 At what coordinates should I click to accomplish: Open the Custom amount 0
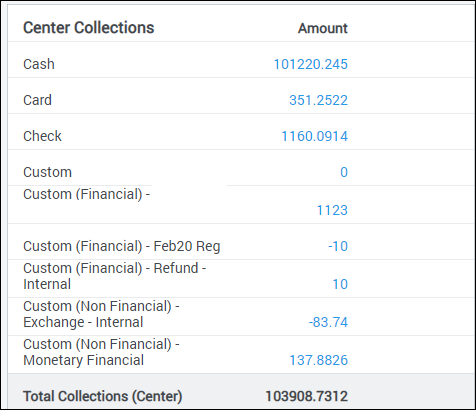[x=344, y=172]
